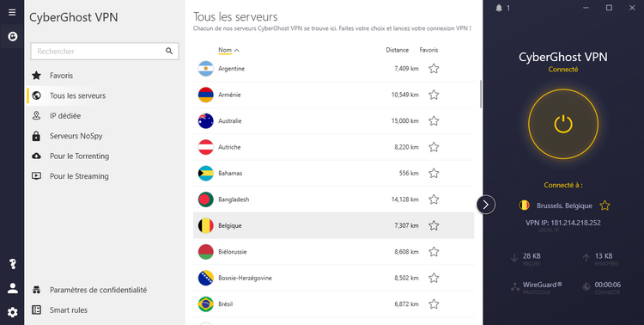
Task: Open the user account profile icon
Action: pos(12,288)
